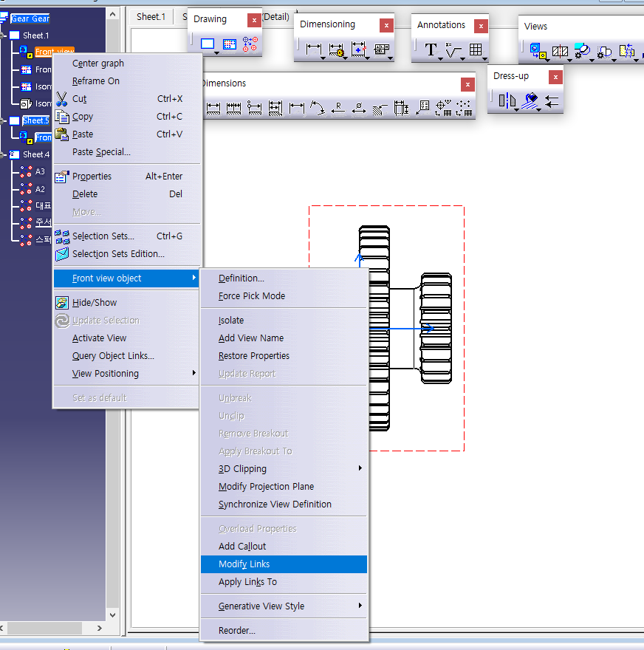Click the Points Coordinates Table icon
Viewport: 644px width, 650px height.
pyautogui.click(x=464, y=108)
